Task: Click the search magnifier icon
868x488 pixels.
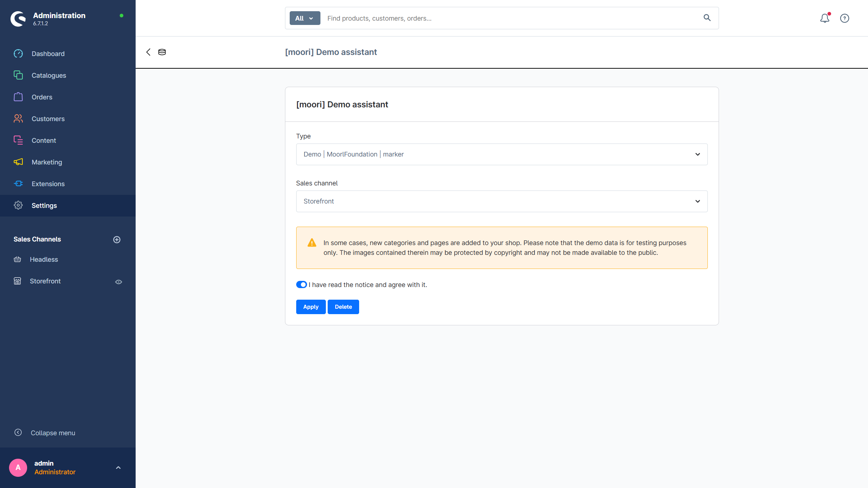Action: pyautogui.click(x=707, y=18)
